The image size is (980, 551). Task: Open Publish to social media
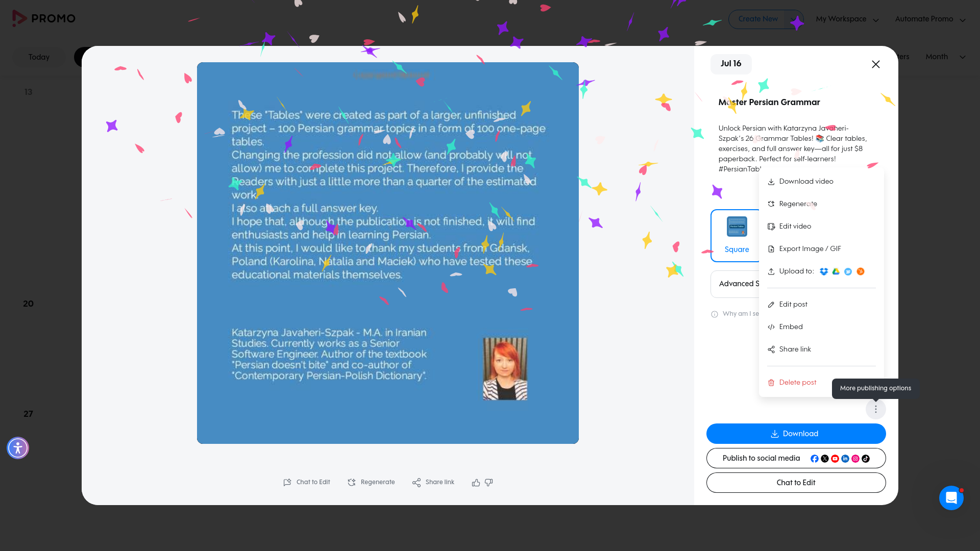pyautogui.click(x=796, y=458)
